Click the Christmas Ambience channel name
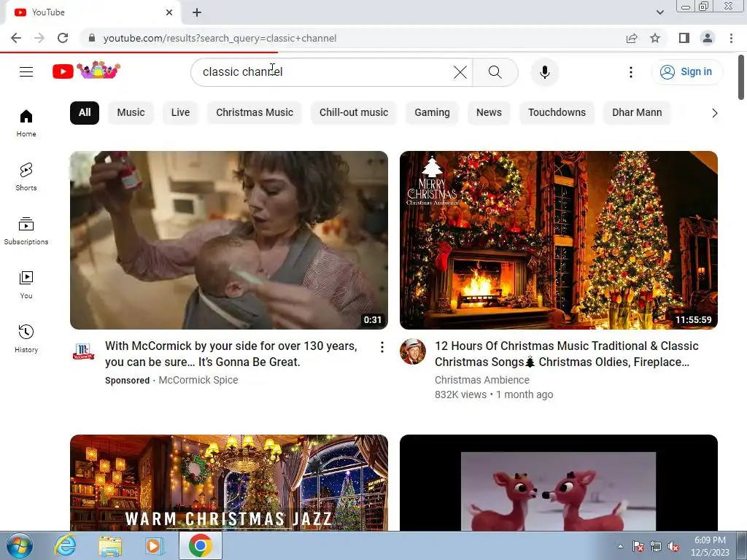 coord(481,380)
